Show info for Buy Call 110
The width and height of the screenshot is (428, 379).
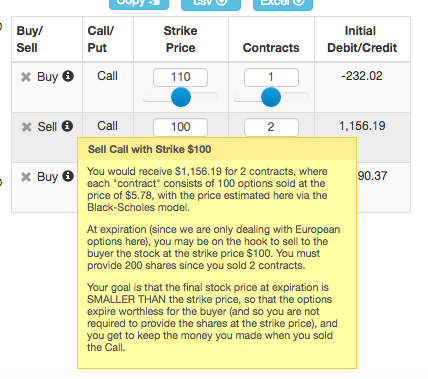click(68, 76)
